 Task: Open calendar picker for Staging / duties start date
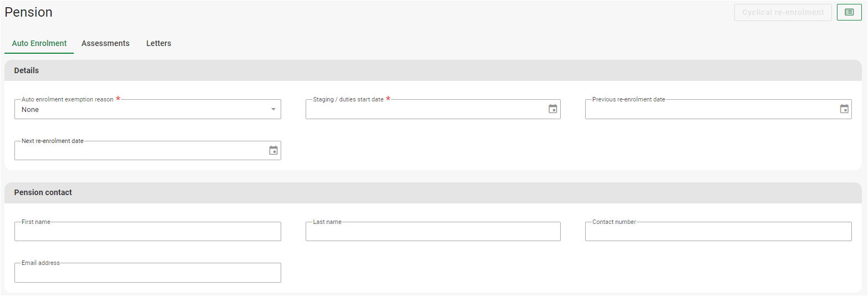(x=552, y=109)
